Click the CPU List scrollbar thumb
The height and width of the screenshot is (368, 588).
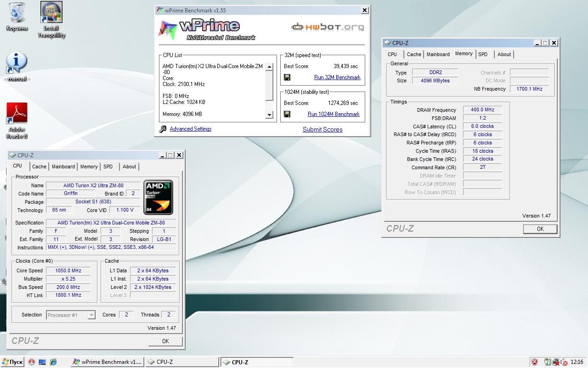click(x=270, y=85)
